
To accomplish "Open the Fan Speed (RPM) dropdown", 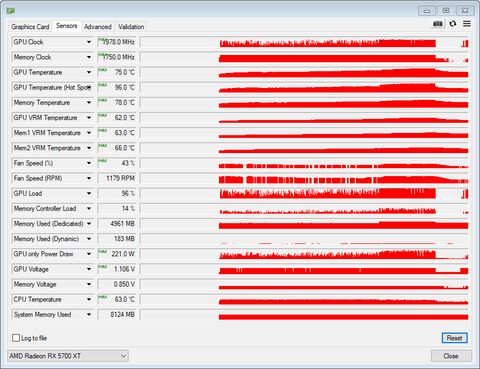I will [x=89, y=178].
